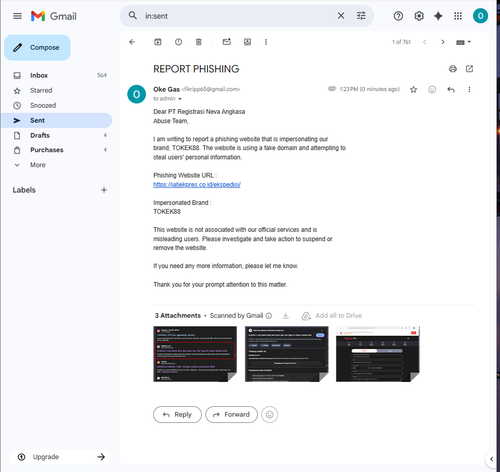Select the Sent folder

[57, 120]
